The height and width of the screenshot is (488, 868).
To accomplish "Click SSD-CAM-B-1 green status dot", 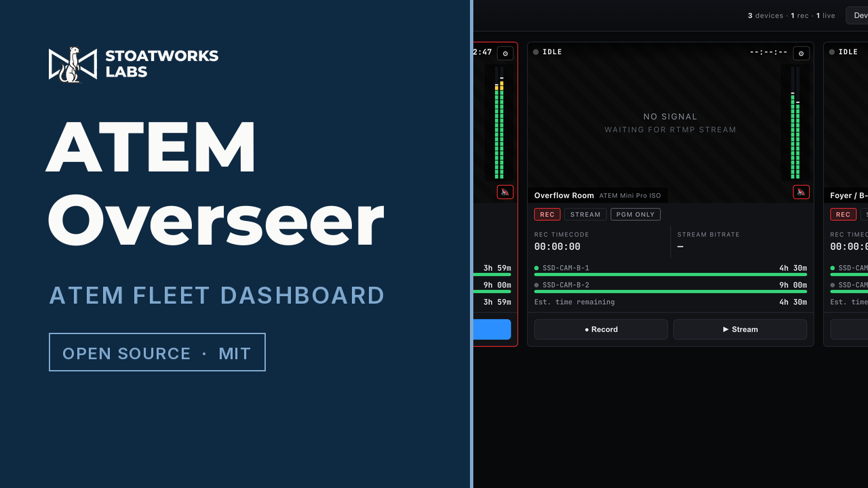I will pos(536,268).
